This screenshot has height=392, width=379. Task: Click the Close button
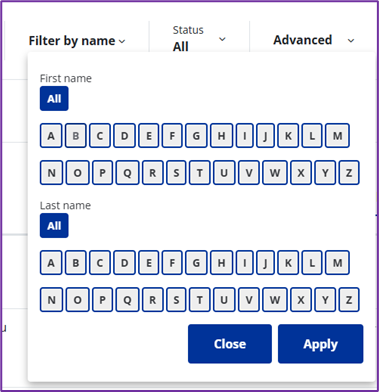pos(230,344)
